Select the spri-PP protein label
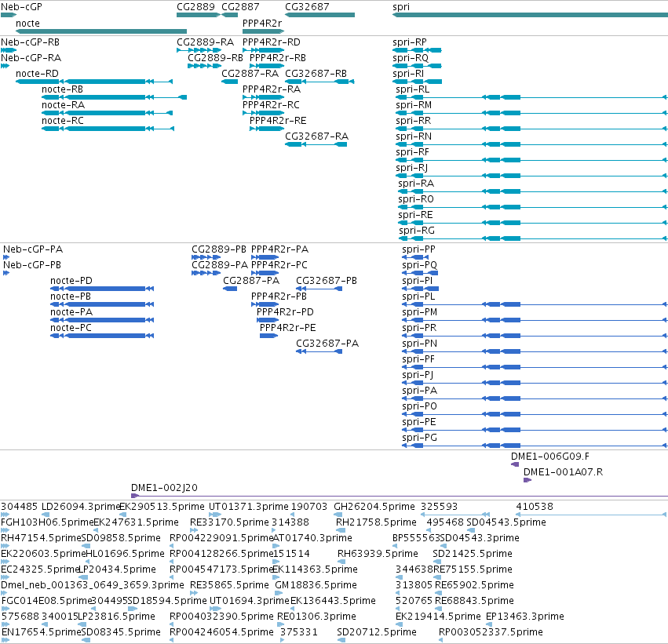Screen dimensions: 668x644 (419, 250)
